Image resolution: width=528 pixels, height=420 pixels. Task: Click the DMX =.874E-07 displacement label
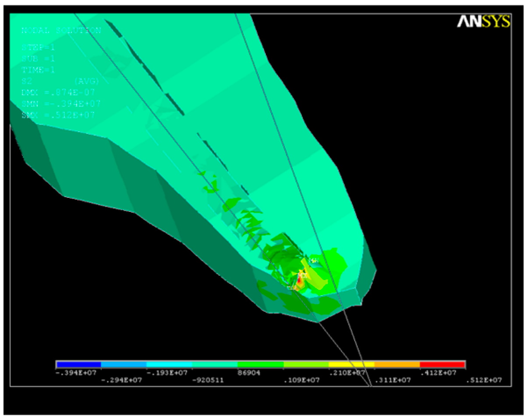click(58, 92)
